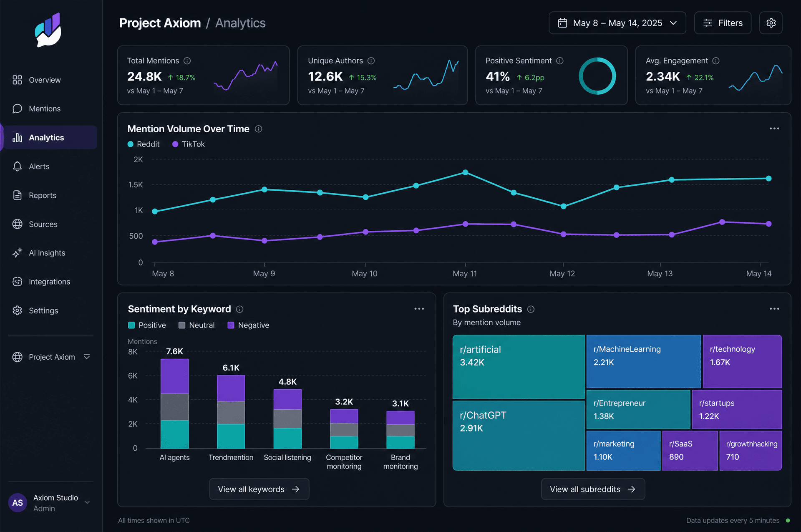Click the Sources globe icon
This screenshot has width=801, height=532.
17,224
